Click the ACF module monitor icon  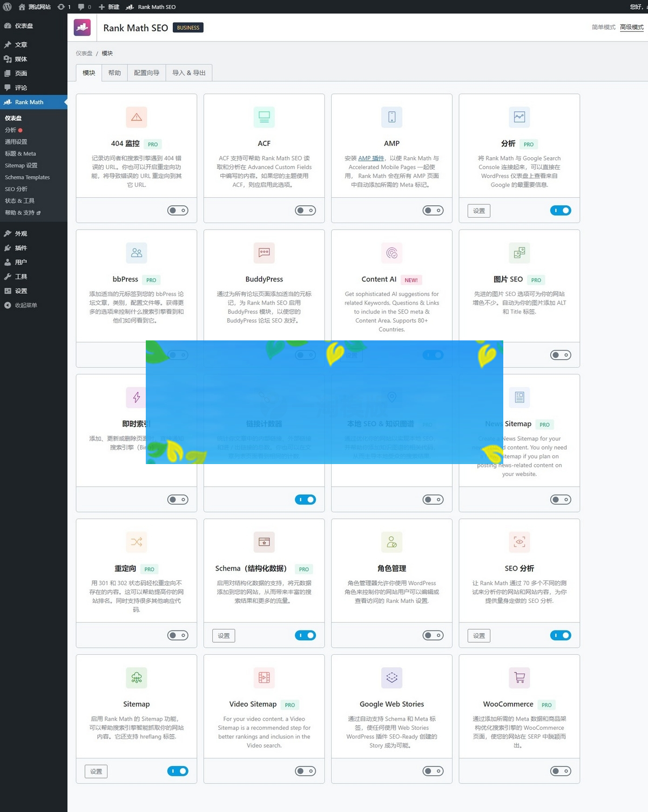click(x=264, y=117)
